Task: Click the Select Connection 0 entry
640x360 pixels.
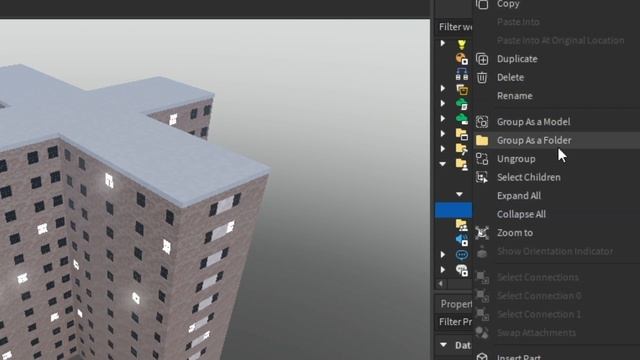Action: pos(539,296)
